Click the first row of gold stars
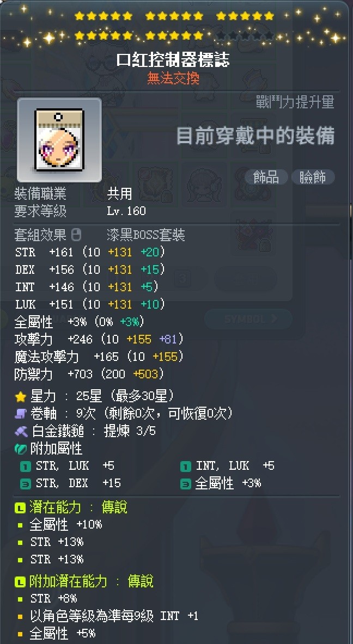353x644 pixels. tap(174, 16)
